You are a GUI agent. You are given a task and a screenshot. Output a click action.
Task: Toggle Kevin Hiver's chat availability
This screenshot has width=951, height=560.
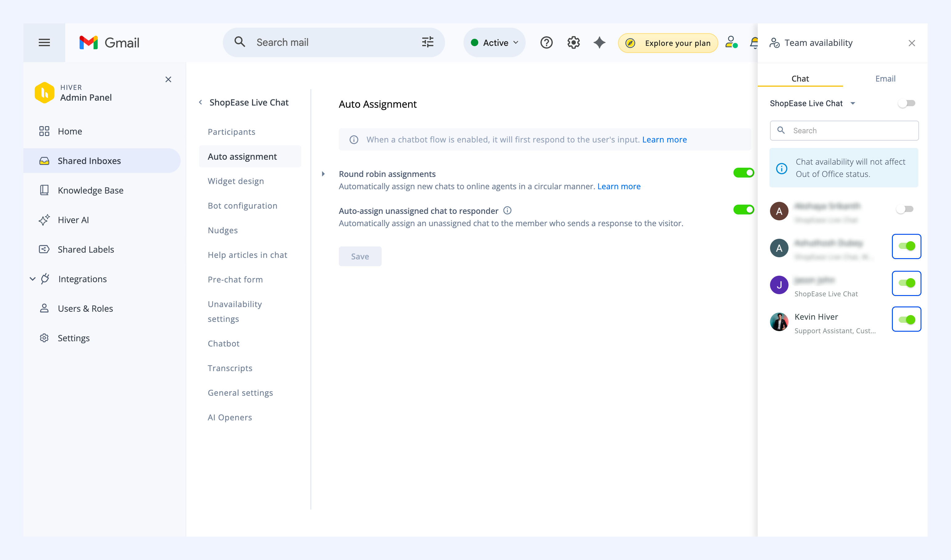(x=906, y=319)
